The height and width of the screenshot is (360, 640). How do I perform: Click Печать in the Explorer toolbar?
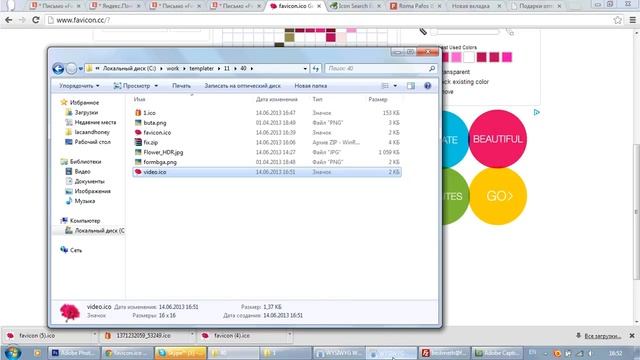[x=181, y=86]
